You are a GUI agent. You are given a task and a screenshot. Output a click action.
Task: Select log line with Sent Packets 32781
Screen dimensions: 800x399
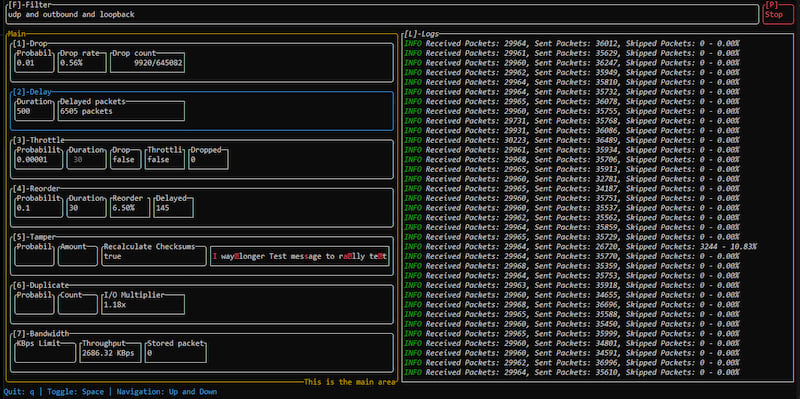coord(571,179)
